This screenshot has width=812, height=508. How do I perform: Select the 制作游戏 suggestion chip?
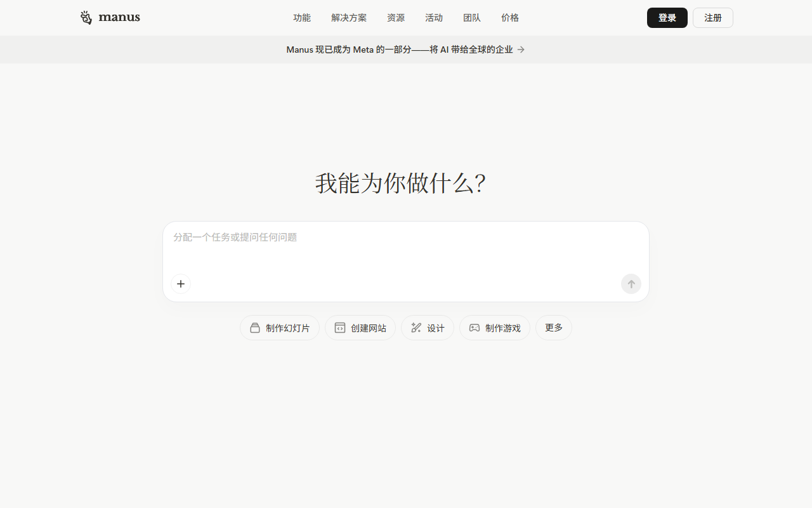click(495, 328)
